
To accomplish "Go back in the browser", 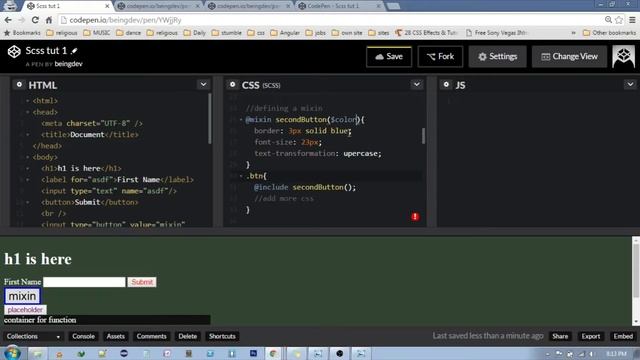I will pyautogui.click(x=8, y=20).
